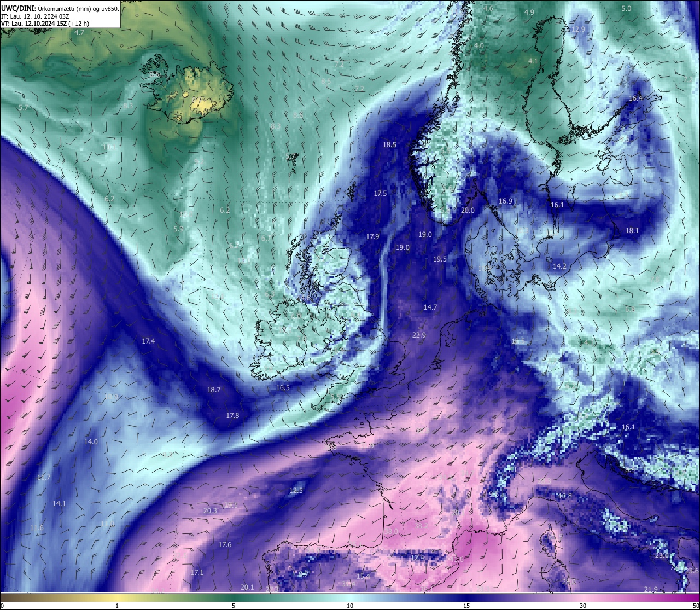Click the map value 5.0
This screenshot has width=700, height=610.
pos(626,9)
